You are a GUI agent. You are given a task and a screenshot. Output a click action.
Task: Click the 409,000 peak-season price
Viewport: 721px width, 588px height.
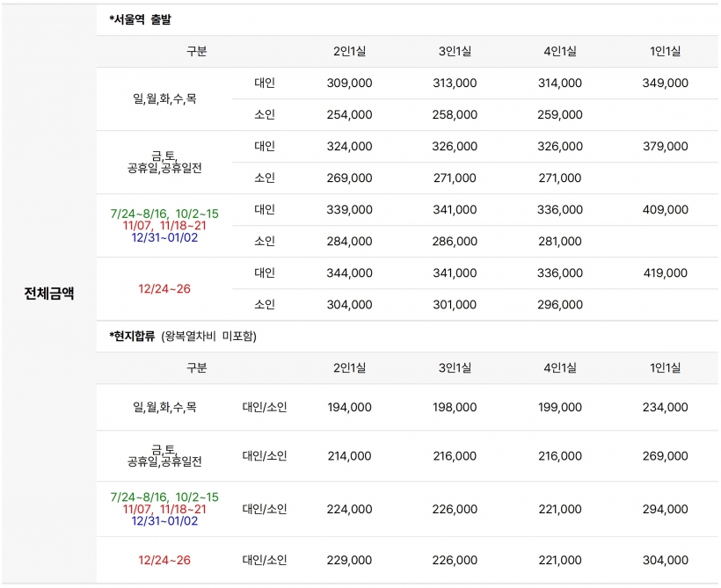[x=665, y=210]
